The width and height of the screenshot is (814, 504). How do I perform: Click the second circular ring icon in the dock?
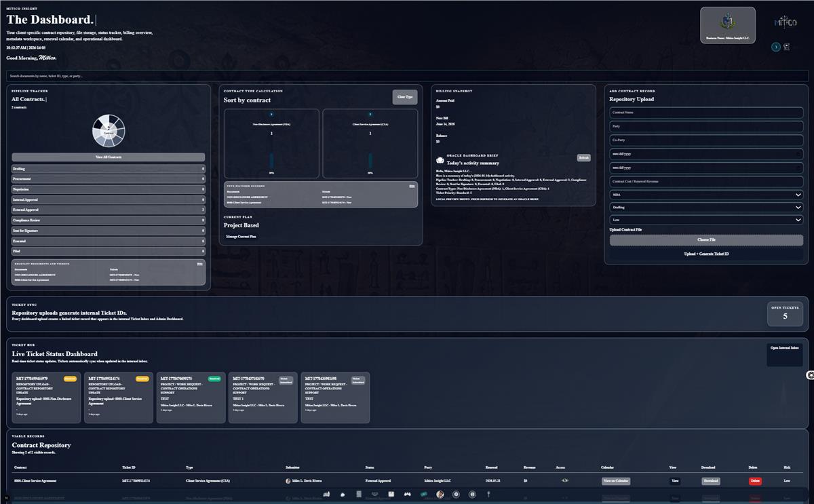tap(472, 495)
